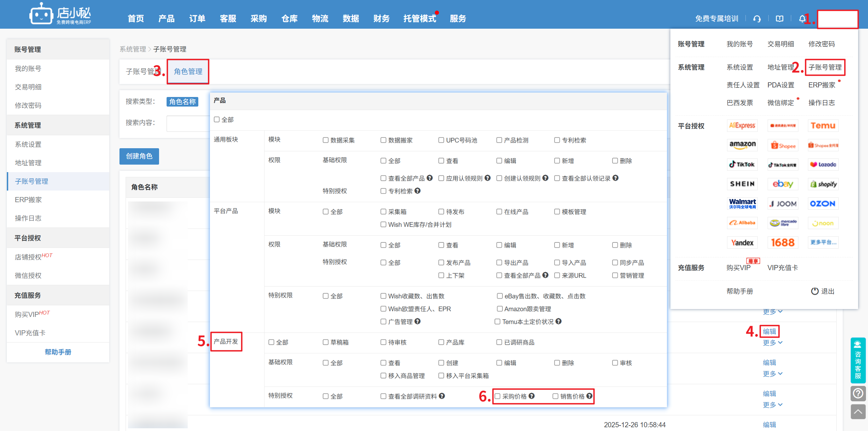Open the book help manual icon

(780, 19)
